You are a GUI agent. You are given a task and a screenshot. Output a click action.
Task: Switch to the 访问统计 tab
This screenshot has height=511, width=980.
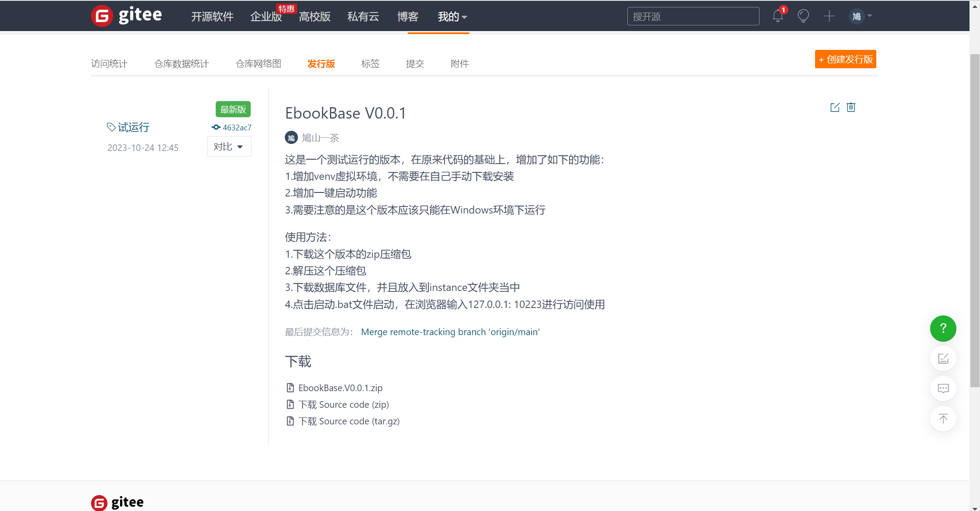109,64
